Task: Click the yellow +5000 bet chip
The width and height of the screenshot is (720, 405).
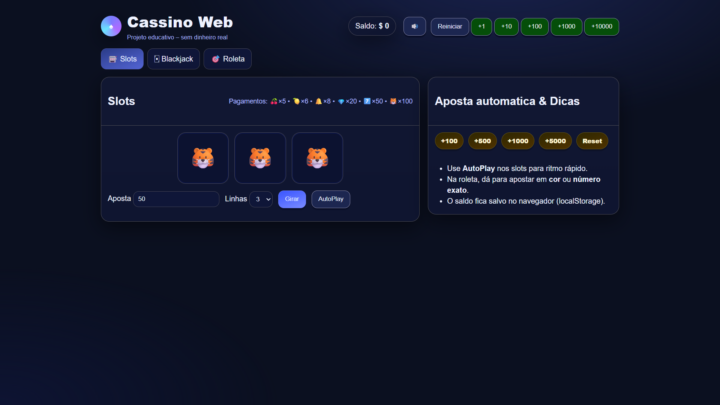Action: point(555,141)
